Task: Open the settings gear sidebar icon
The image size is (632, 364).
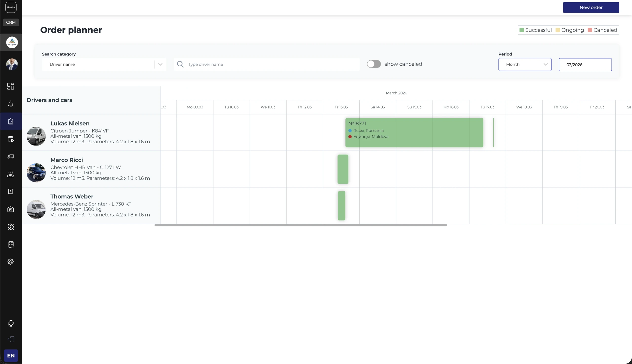Action: 11,262
